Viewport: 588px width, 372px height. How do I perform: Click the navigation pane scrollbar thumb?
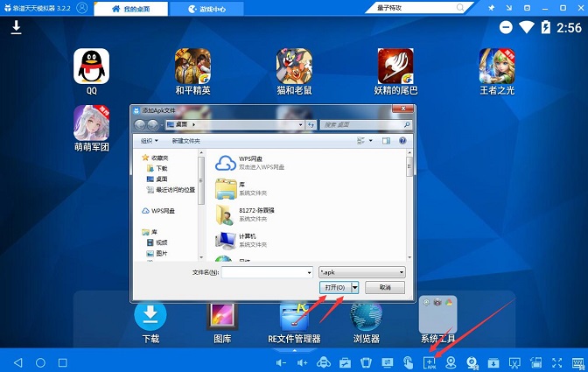pyautogui.click(x=201, y=181)
